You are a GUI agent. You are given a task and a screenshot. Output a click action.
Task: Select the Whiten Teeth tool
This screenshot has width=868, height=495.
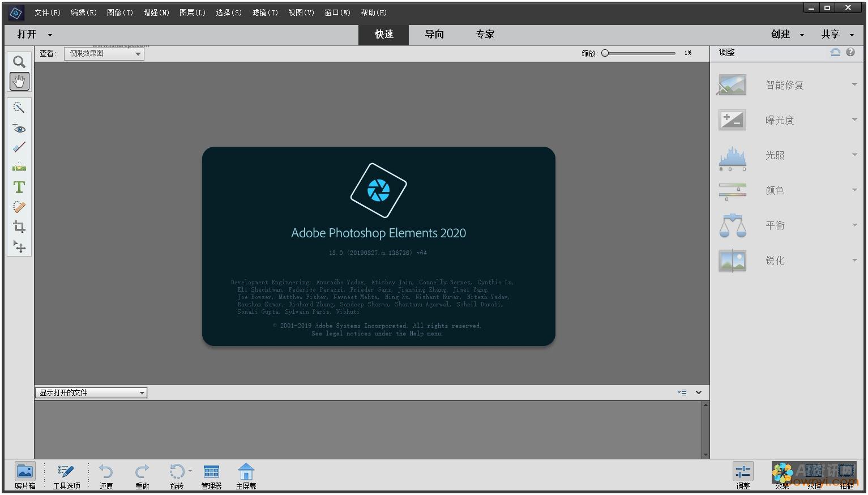click(19, 147)
